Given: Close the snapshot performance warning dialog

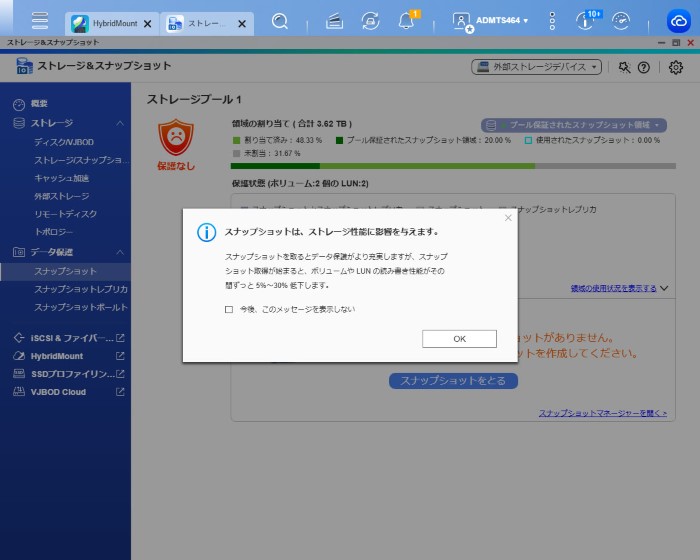Looking at the screenshot, I should (x=507, y=217).
